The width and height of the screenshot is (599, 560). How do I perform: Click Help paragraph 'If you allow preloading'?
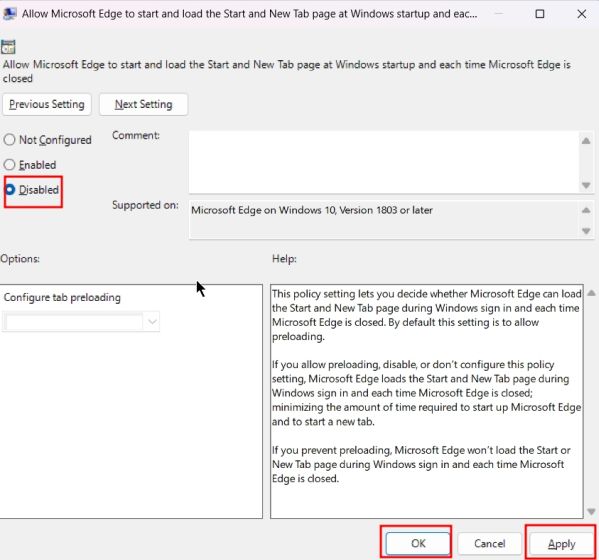click(x=427, y=393)
